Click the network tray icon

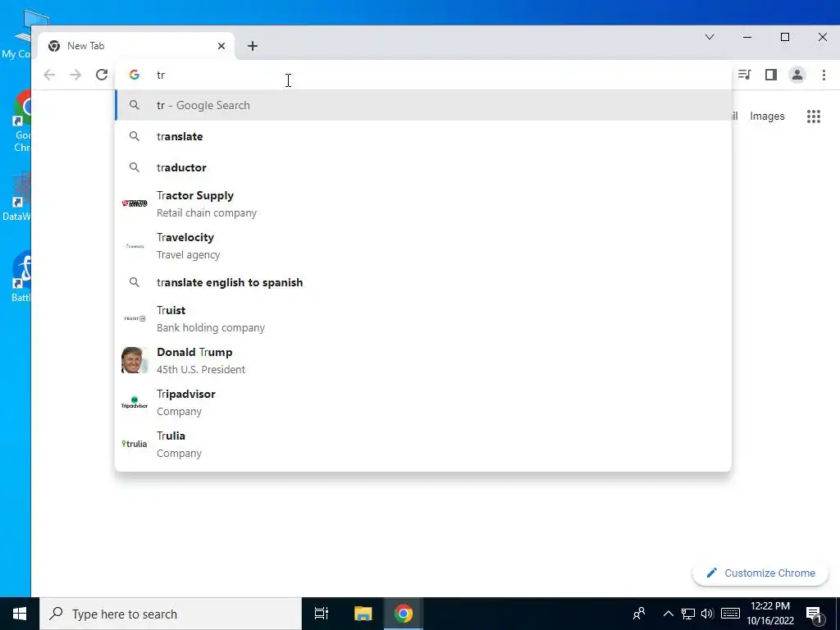(688, 614)
